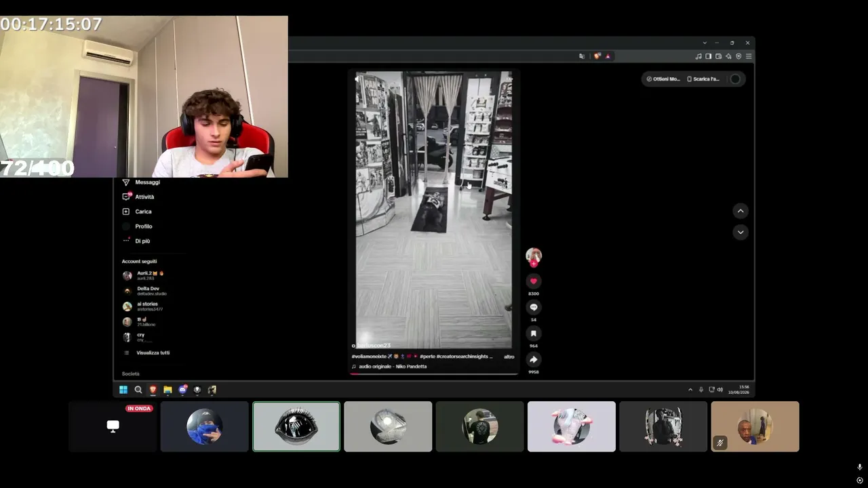Open the comments bubble icon on the video
Image resolution: width=868 pixels, height=488 pixels.
click(534, 307)
